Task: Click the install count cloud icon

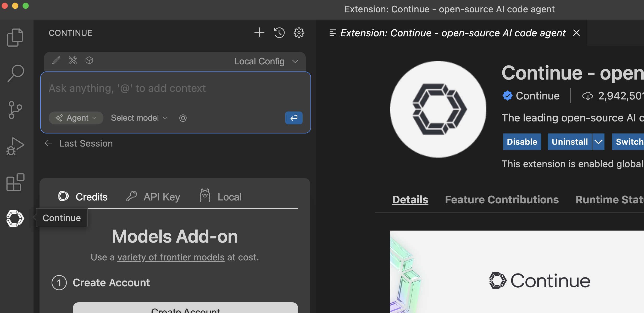Action: pyautogui.click(x=587, y=96)
